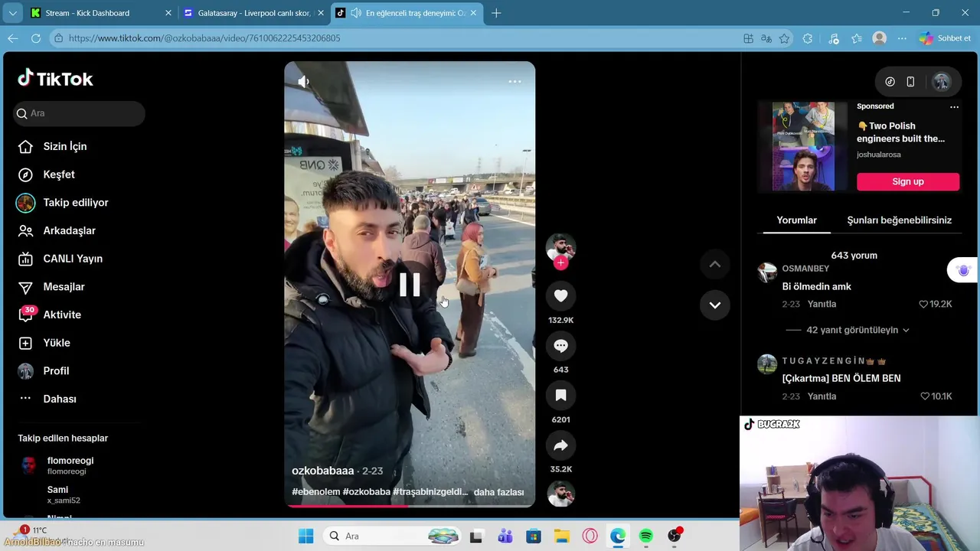Expand the caption with daha fazlası

[498, 492]
